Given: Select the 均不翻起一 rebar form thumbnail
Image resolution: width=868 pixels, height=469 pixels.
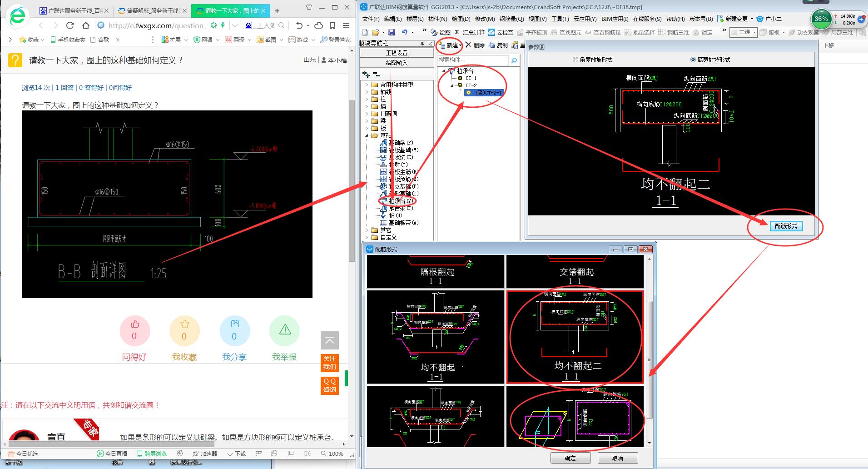Looking at the screenshot, I should tap(436, 337).
